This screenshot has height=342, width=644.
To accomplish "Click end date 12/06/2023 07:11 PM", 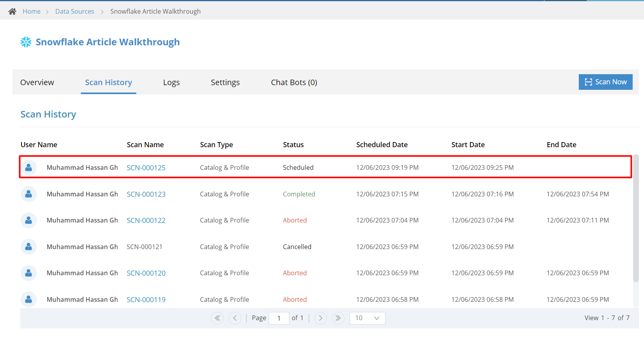I will point(578,220).
